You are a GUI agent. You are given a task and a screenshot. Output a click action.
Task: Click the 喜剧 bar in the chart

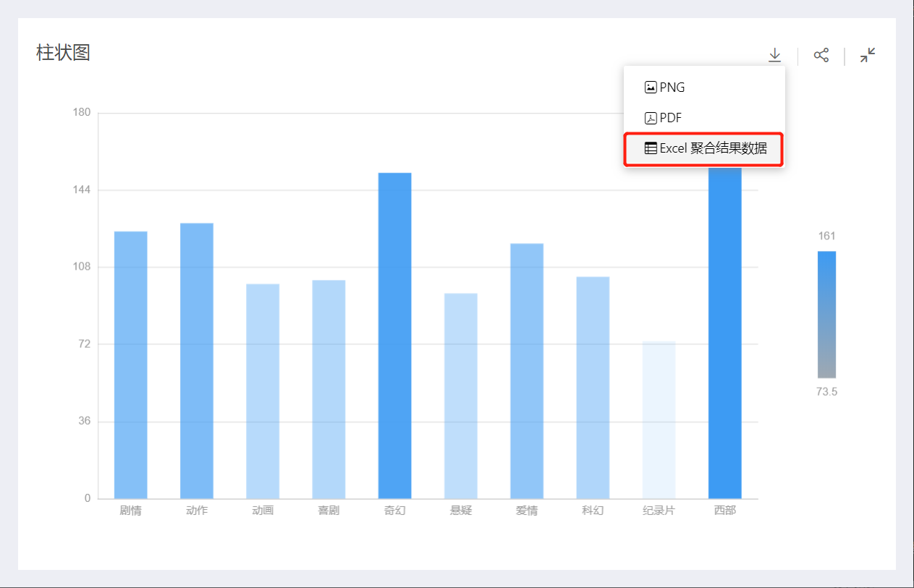329,389
